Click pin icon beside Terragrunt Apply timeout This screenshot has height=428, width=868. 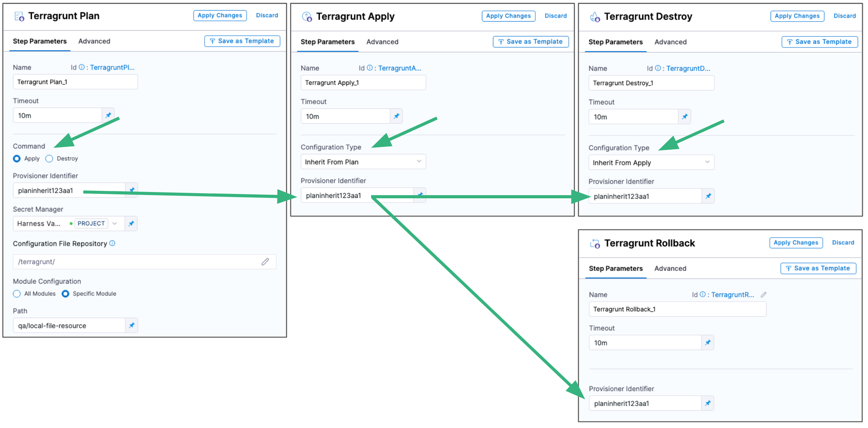[x=396, y=116]
